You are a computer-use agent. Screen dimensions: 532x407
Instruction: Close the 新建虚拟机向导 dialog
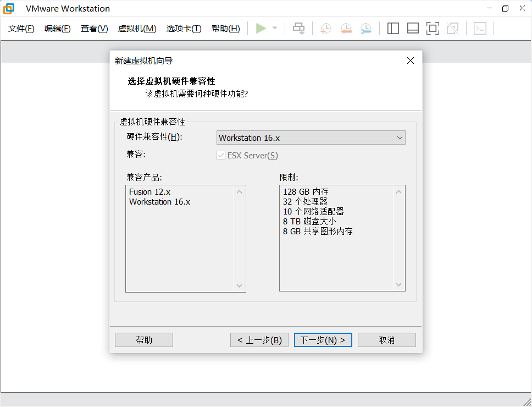pos(411,61)
